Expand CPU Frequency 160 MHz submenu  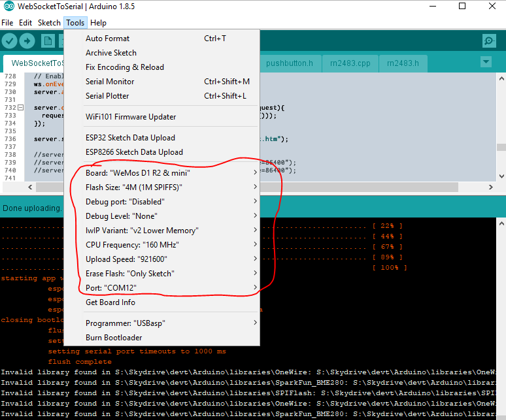(161, 245)
